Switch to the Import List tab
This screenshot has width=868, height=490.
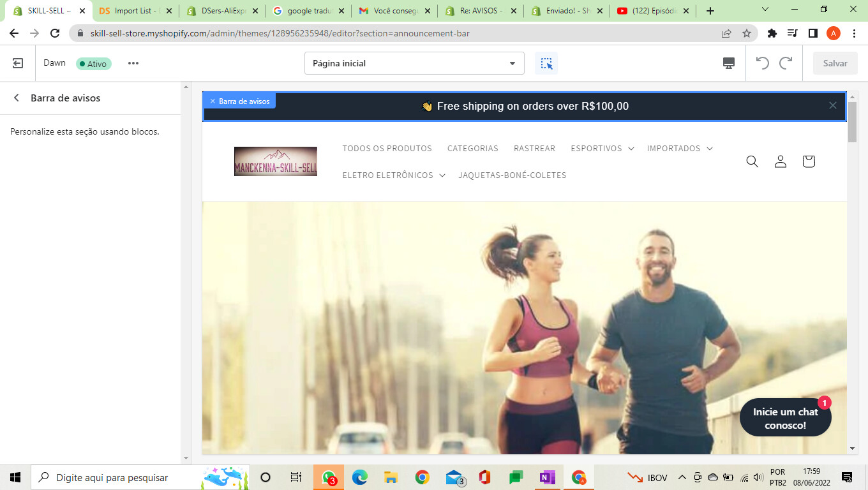click(x=134, y=11)
